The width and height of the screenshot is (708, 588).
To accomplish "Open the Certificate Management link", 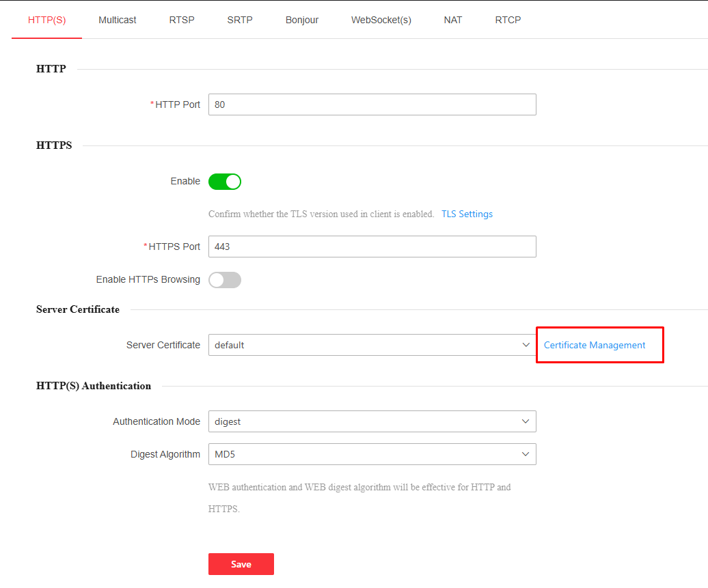I will pos(595,345).
